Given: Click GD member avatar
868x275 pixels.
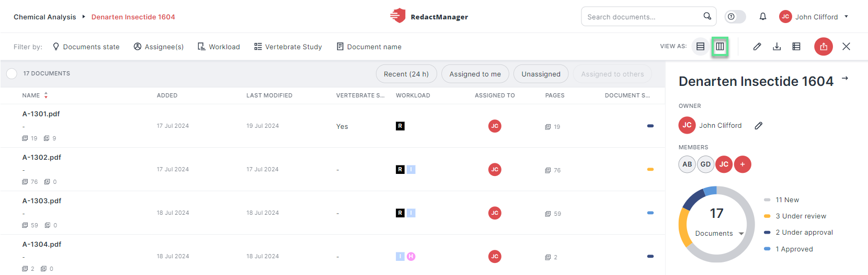Looking at the screenshot, I should tap(705, 164).
